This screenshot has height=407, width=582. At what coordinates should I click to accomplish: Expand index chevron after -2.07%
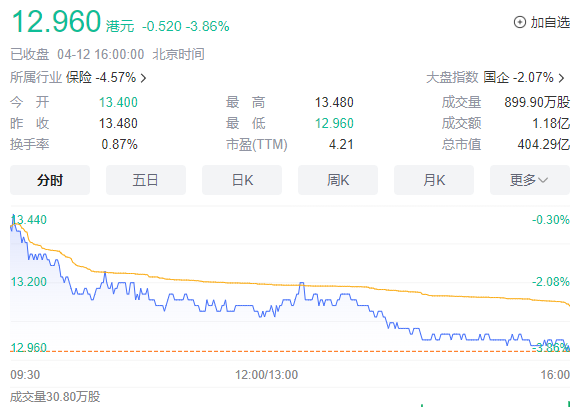point(562,78)
